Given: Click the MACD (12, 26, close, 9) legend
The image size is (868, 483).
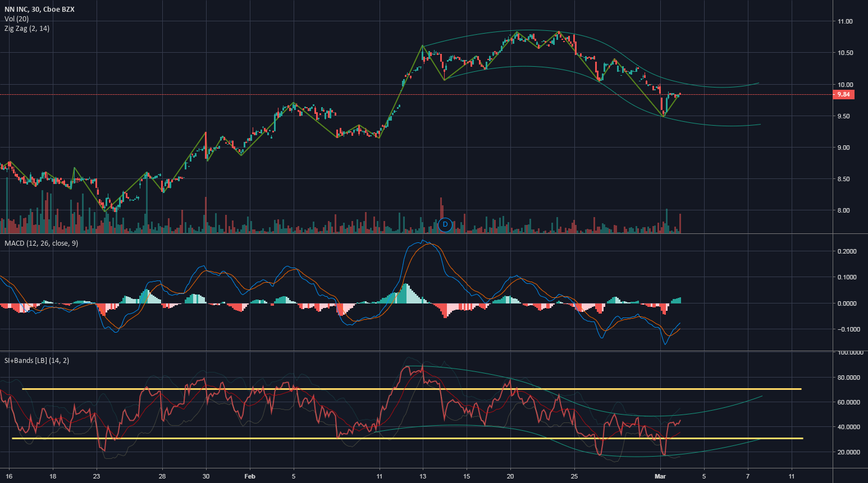Looking at the screenshot, I should pyautogui.click(x=40, y=243).
